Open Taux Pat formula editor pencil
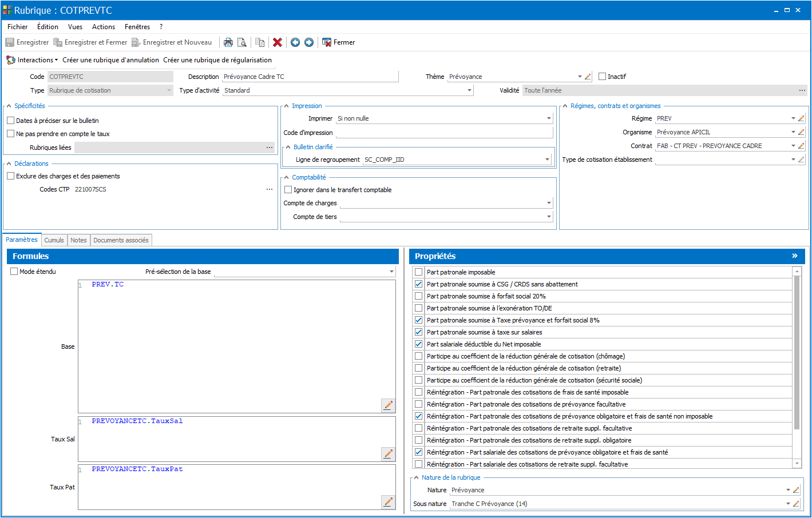The width and height of the screenshot is (812, 518). pos(388,502)
